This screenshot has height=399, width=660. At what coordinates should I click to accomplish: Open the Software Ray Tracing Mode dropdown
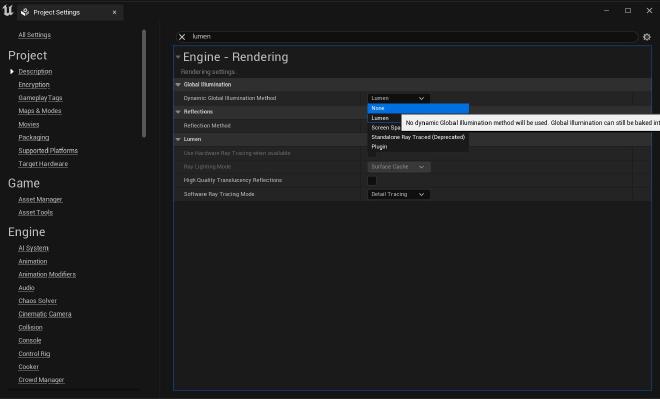(x=398, y=194)
